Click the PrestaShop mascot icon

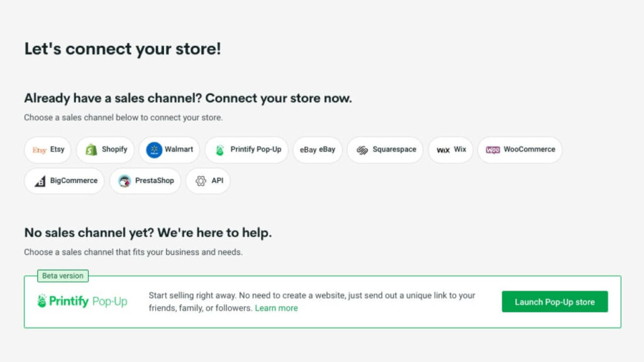125,181
